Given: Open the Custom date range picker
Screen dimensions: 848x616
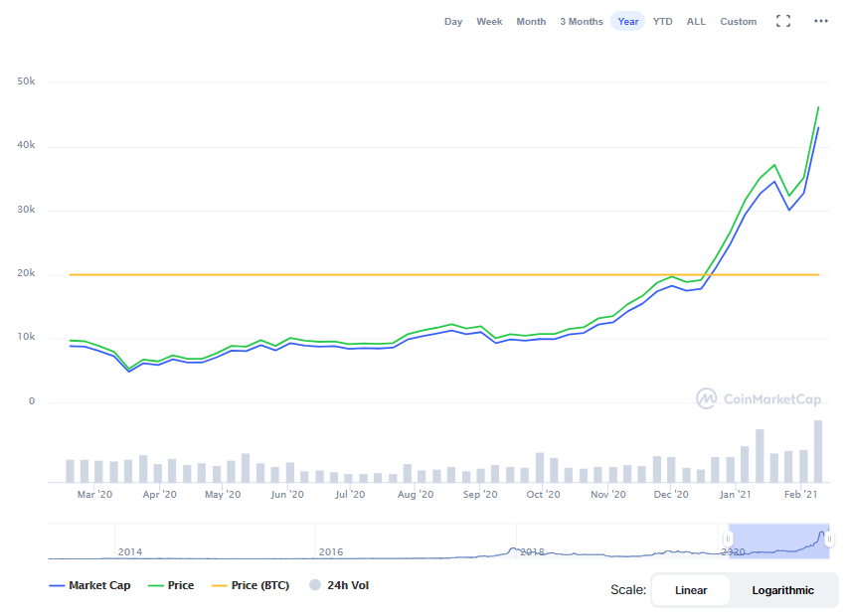Looking at the screenshot, I should point(739,22).
